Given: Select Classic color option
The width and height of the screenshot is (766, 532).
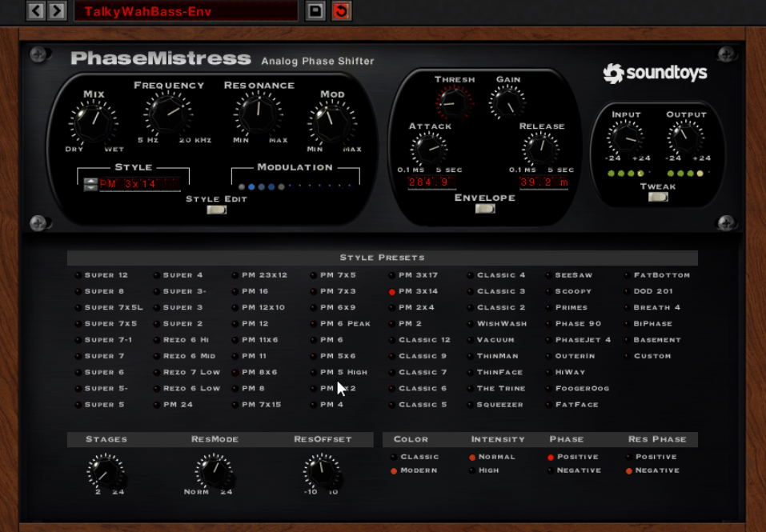Looking at the screenshot, I should tap(415, 457).
